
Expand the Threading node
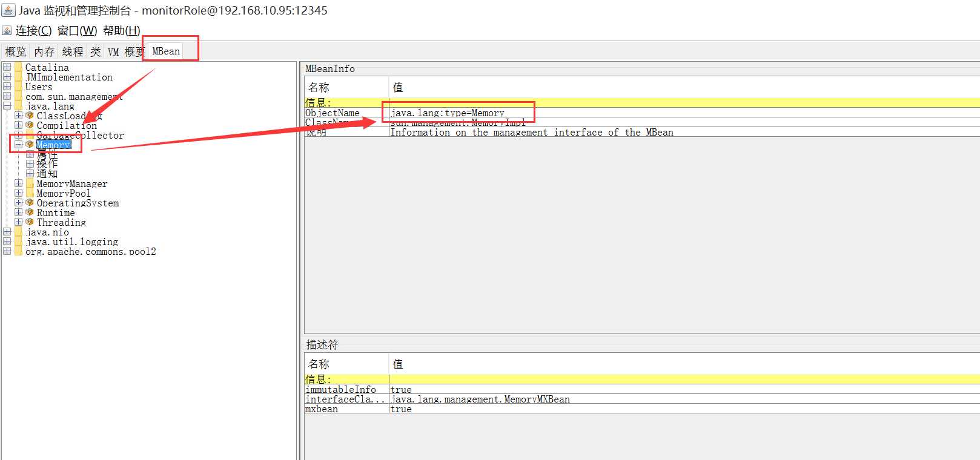coord(18,222)
